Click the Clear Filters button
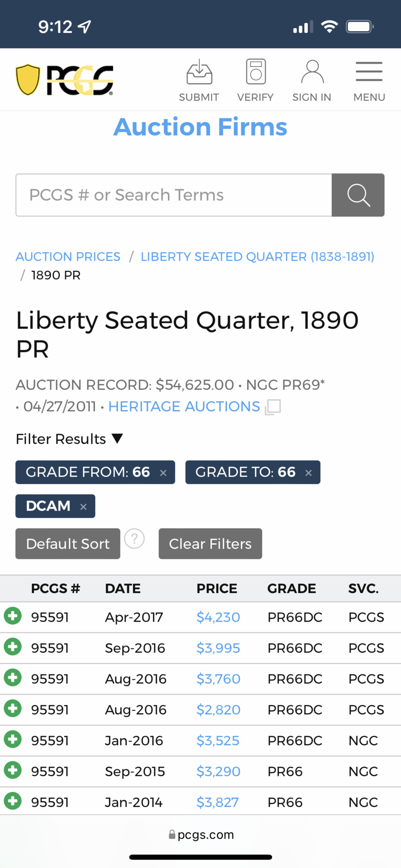 point(210,544)
